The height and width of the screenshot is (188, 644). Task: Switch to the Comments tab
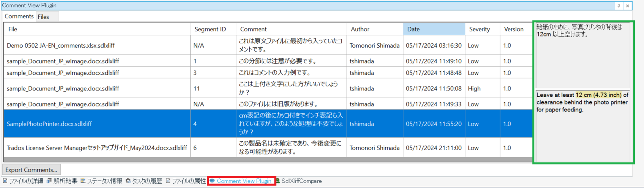tap(19, 16)
